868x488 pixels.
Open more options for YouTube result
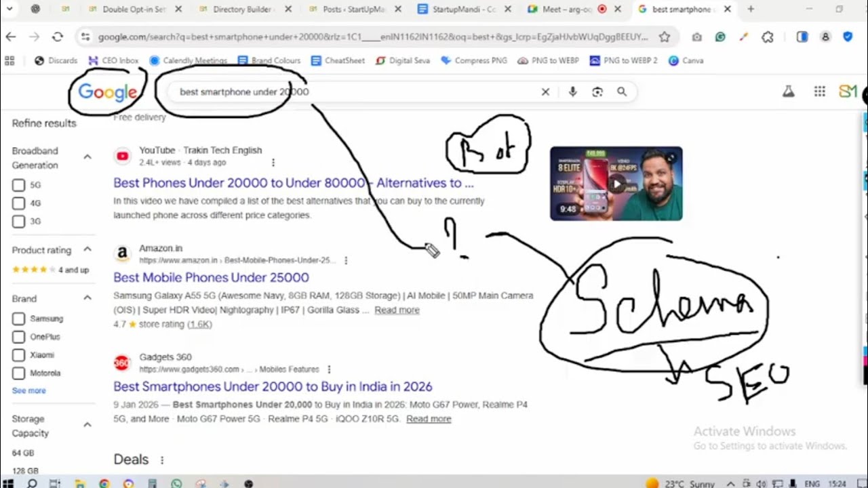[x=273, y=163]
